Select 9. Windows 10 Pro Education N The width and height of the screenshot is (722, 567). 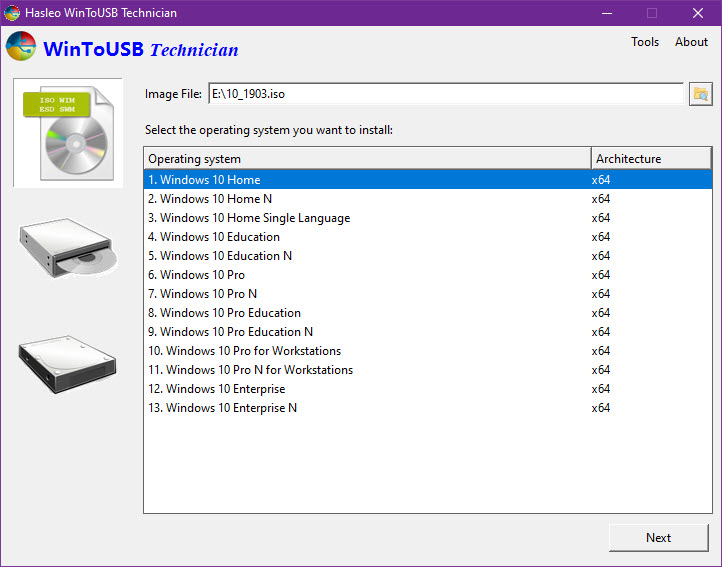[x=428, y=332]
